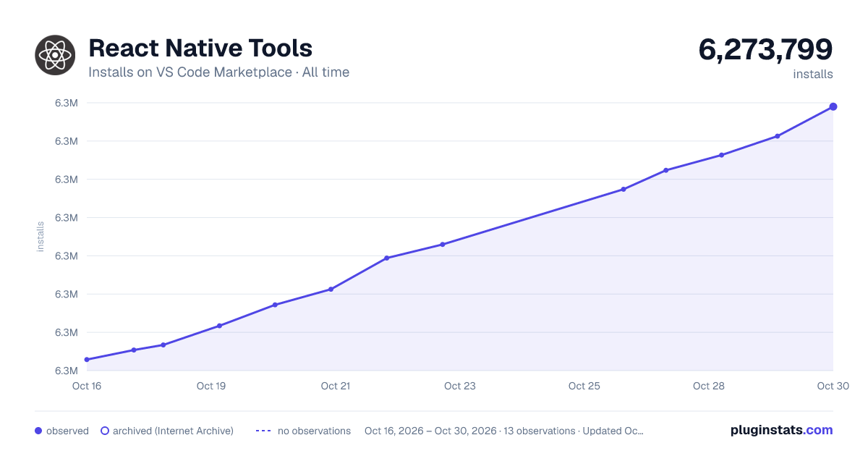Image resolution: width=868 pixels, height=456 pixels.
Task: Select the first data point at Oct 16
Action: click(87, 360)
